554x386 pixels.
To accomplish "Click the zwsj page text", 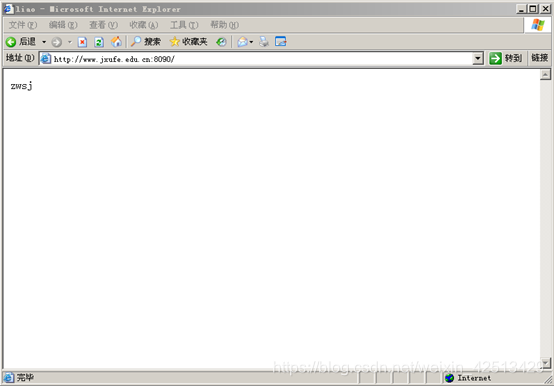I will pos(22,86).
